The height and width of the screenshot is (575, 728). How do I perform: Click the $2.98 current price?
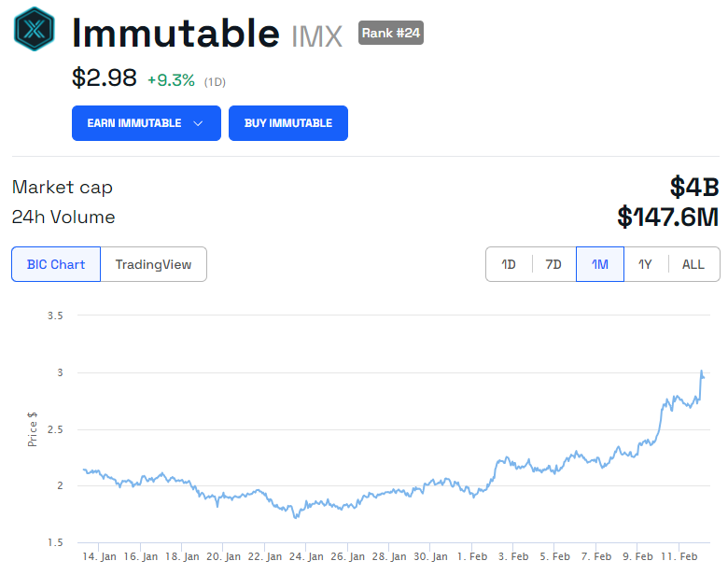pos(105,78)
